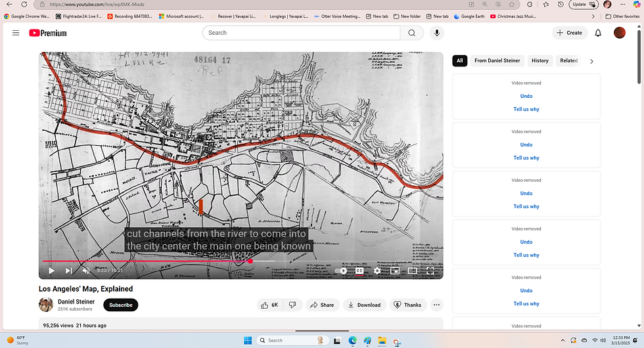Click the browser Update button
The height and width of the screenshot is (348, 644).
(x=584, y=5)
